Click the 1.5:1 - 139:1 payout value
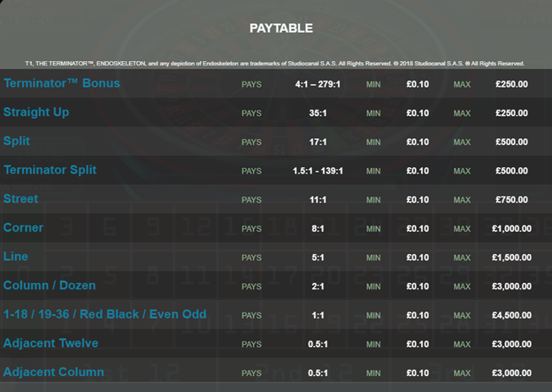 (318, 171)
